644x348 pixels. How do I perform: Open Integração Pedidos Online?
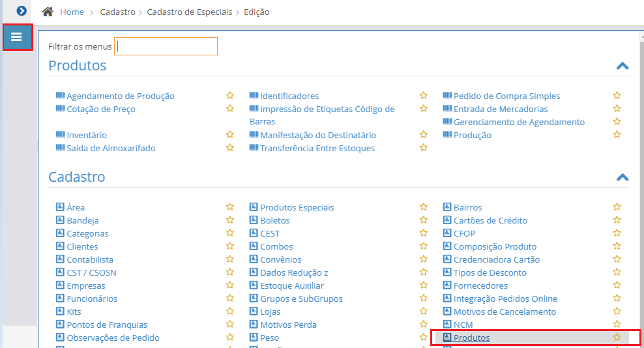coord(506,299)
